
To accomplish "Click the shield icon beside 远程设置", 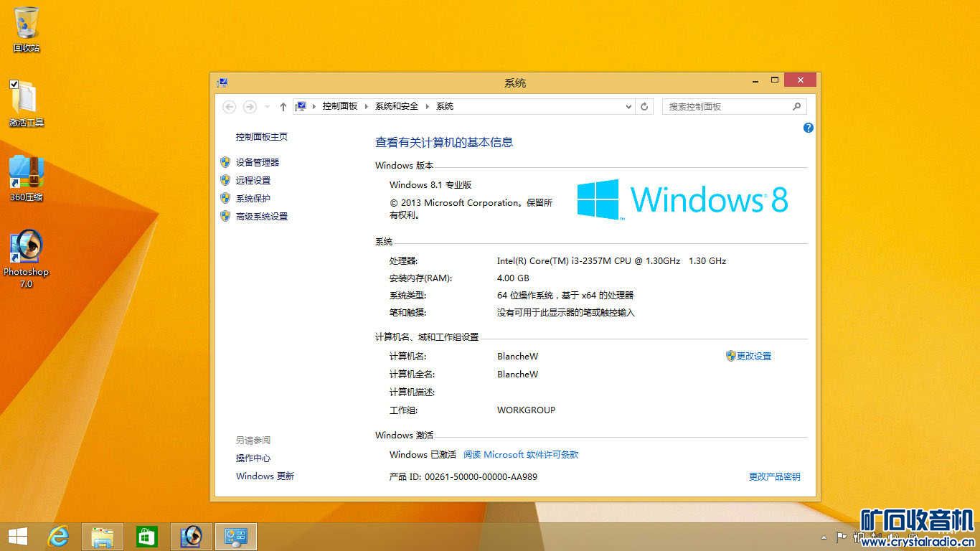I will point(225,180).
